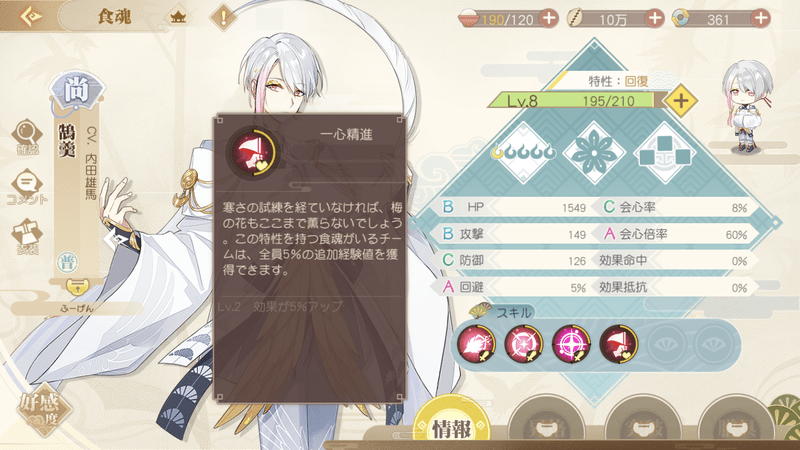800x450 pixels.
Task: Tap the back arrow icon
Action: pos(31,16)
